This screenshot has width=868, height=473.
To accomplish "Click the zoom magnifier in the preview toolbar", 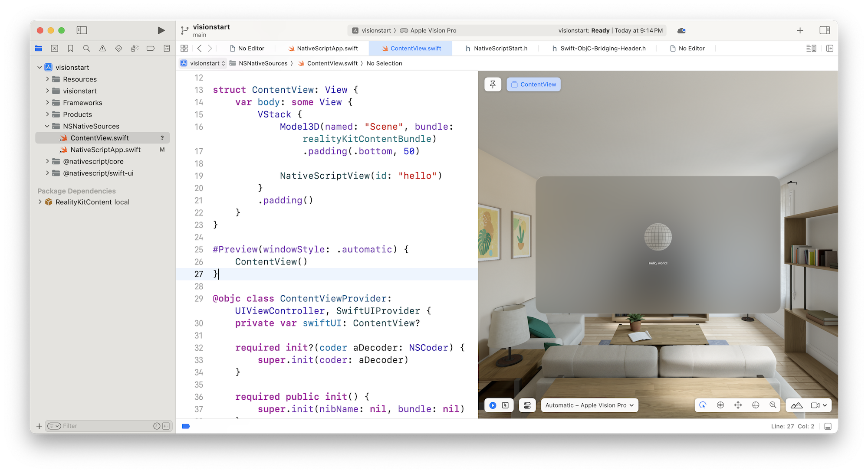I will click(773, 405).
